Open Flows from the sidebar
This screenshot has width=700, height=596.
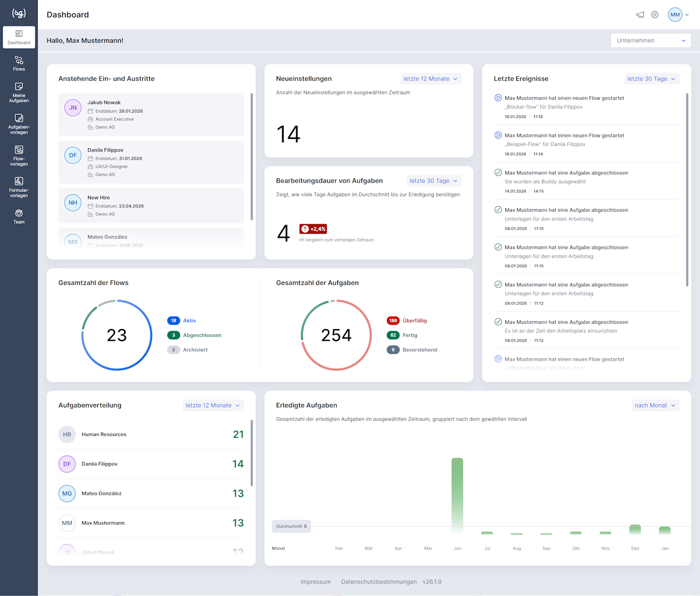tap(19, 63)
